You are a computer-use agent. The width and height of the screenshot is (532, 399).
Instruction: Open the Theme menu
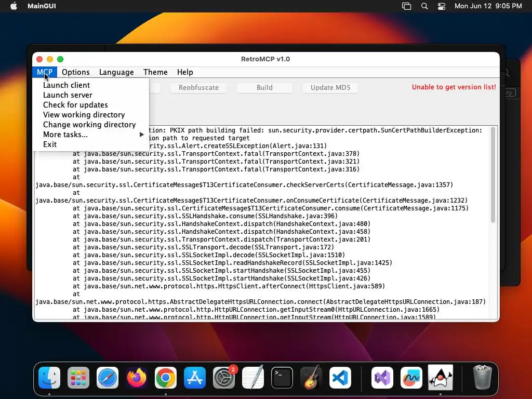[155, 72]
